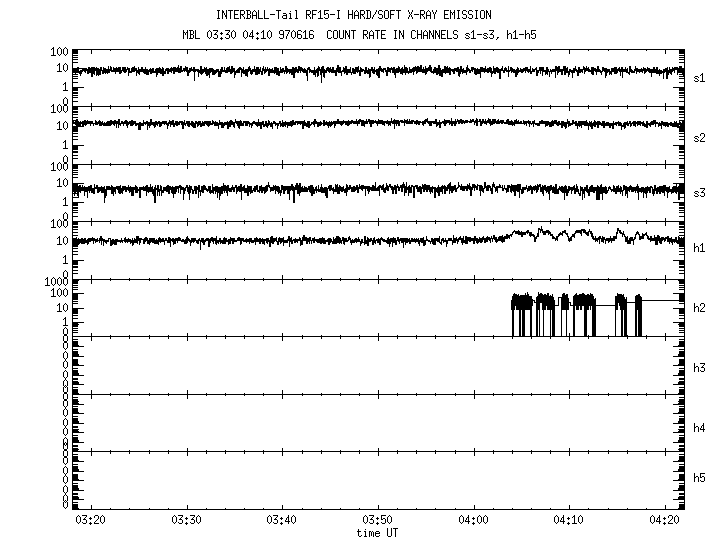
Task: Click the MBL count rate subtitle line
Action: 353,32
